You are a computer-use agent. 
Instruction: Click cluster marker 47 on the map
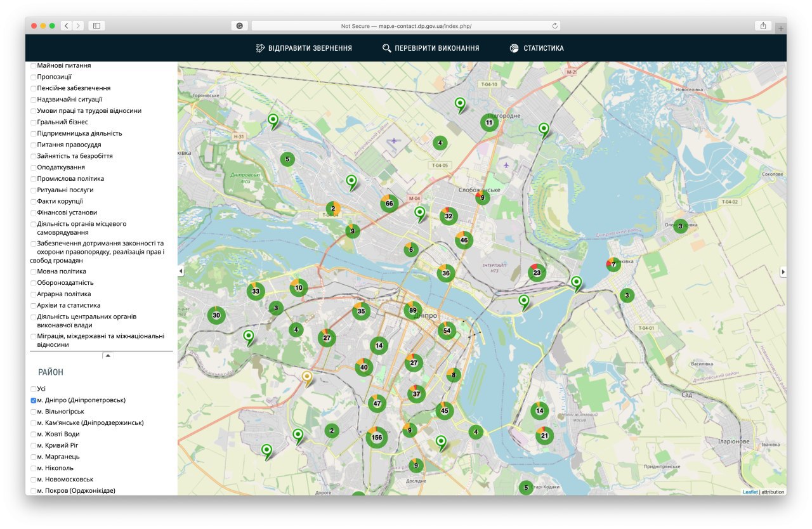pyautogui.click(x=377, y=403)
